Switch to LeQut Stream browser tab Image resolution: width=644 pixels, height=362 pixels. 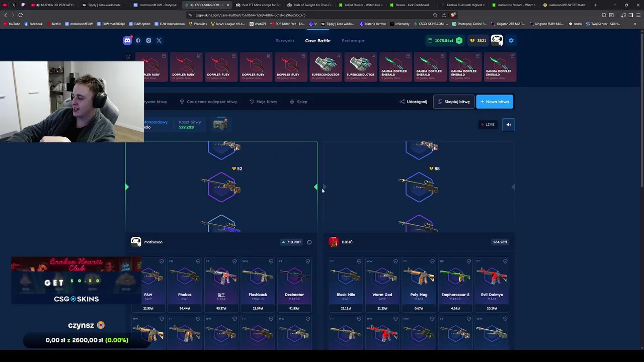360,5
